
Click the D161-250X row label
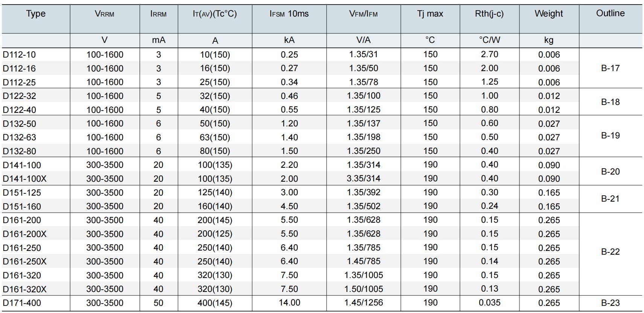[x=24, y=261]
